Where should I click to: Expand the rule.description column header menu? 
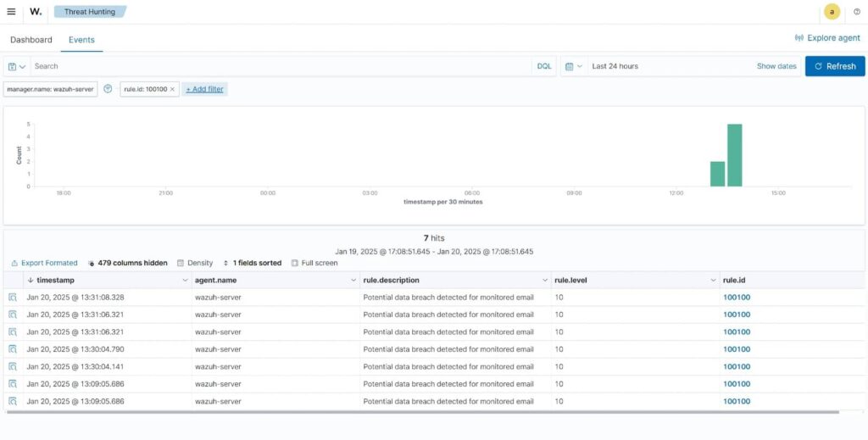544,280
